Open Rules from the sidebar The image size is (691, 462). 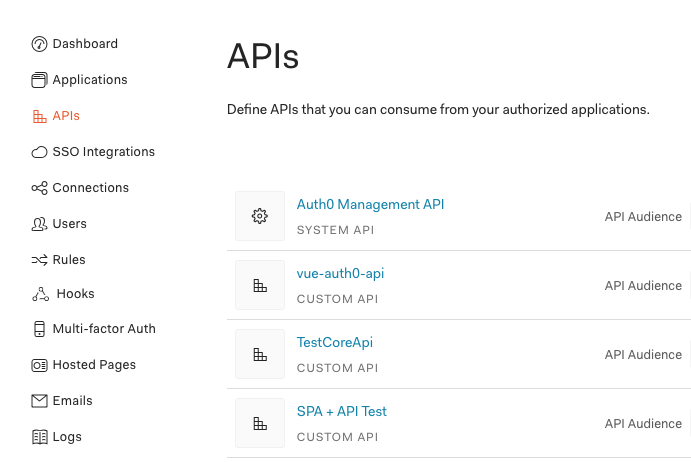(69, 260)
